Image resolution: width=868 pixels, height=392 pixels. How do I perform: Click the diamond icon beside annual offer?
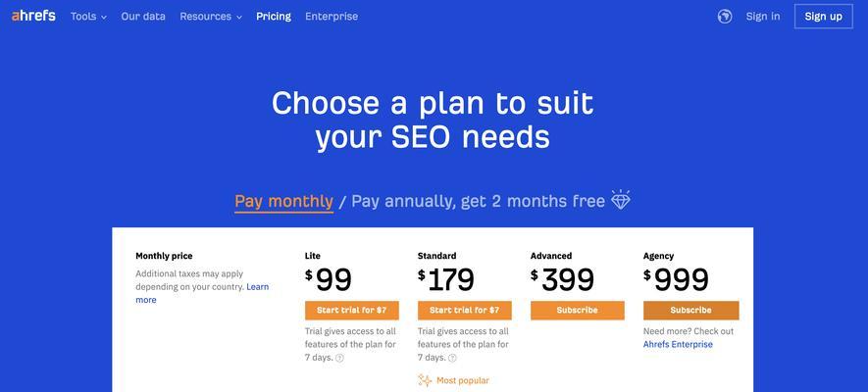point(620,200)
